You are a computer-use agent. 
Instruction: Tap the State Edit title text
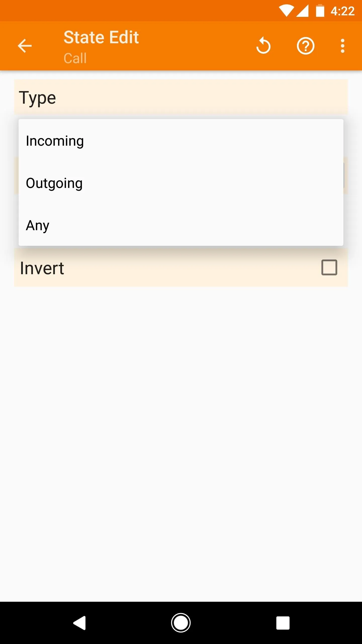(x=101, y=37)
